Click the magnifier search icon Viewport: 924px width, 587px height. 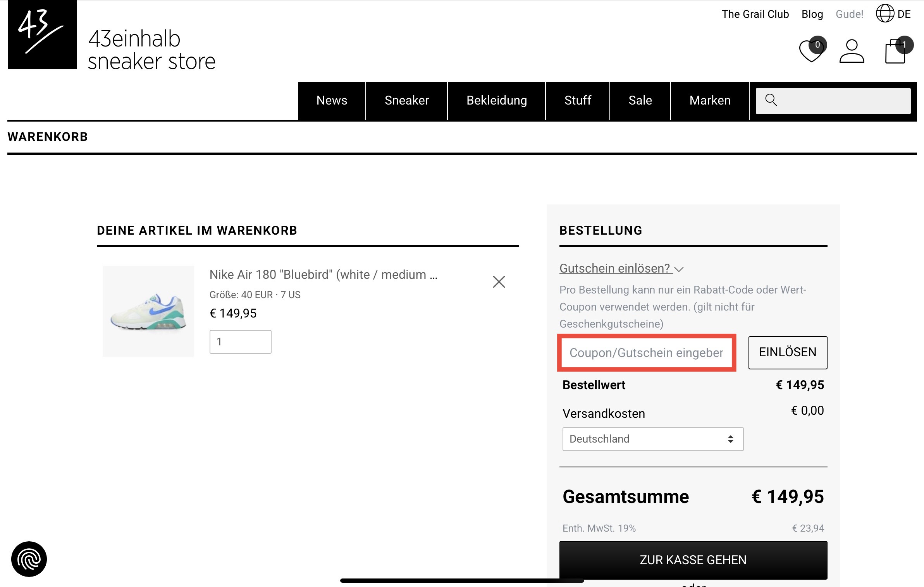[771, 100]
